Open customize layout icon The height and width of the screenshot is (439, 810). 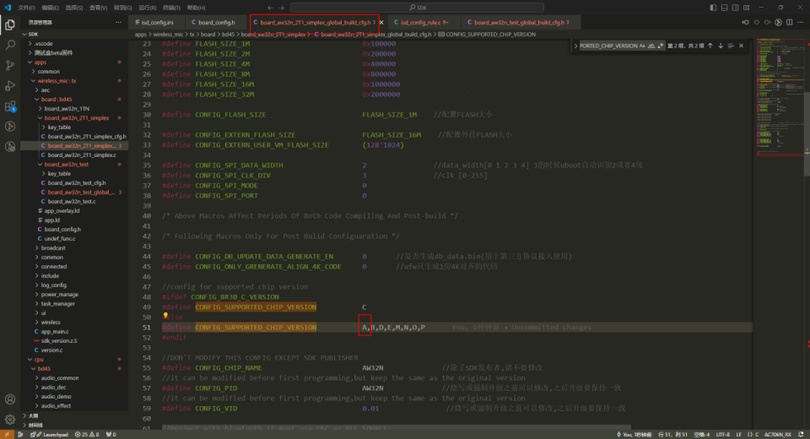[746, 7]
